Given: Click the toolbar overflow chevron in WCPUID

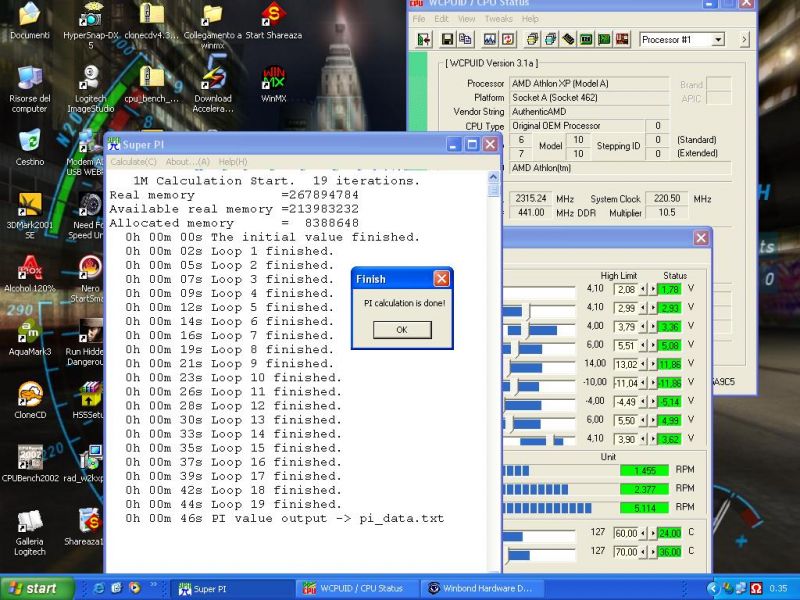Looking at the screenshot, I should tap(744, 39).
